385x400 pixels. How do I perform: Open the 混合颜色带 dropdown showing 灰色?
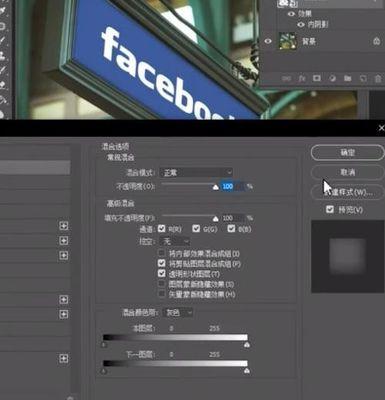pos(178,312)
